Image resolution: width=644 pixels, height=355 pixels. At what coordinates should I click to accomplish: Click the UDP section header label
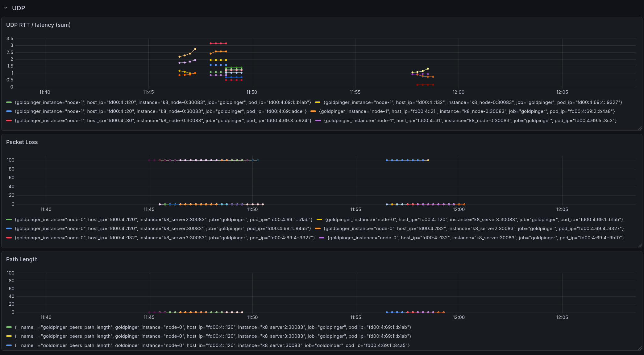coord(18,8)
